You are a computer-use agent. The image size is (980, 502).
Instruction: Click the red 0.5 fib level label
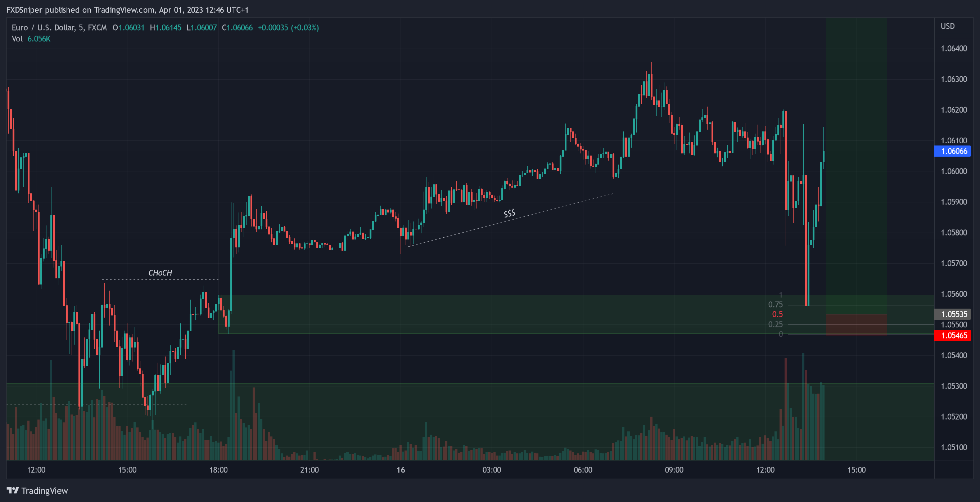777,314
